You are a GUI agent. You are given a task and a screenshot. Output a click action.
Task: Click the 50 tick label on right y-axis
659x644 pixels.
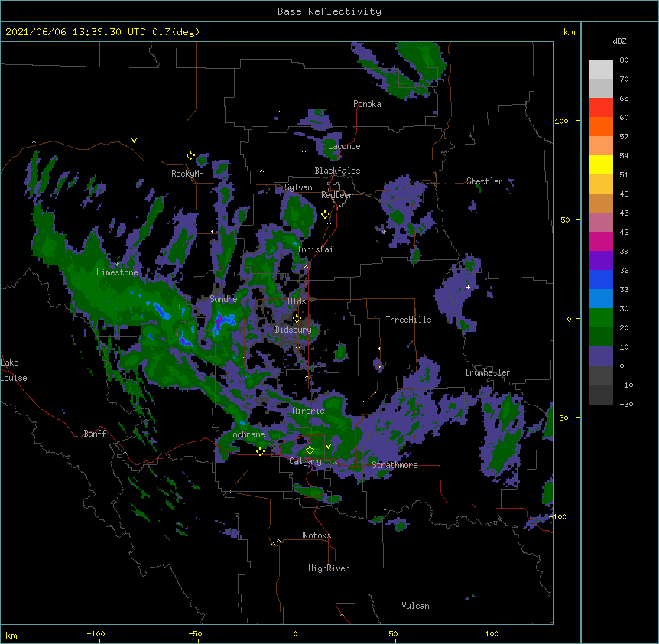(x=565, y=220)
